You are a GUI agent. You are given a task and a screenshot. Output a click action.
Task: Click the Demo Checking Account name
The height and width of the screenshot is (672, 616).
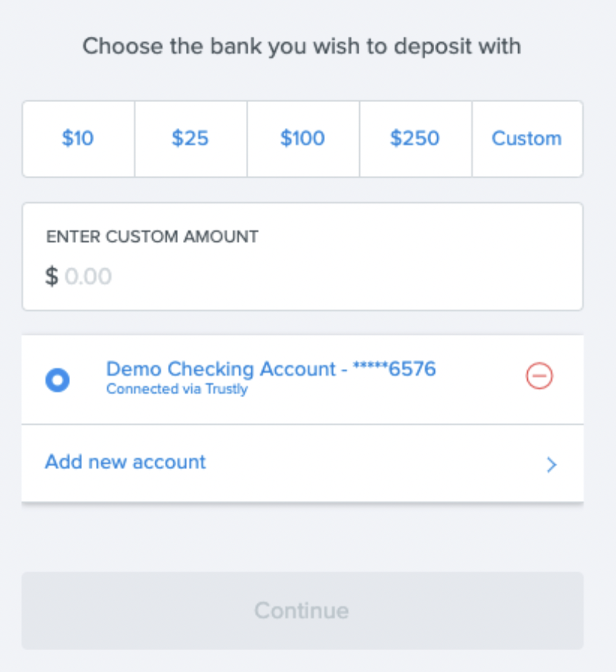point(271,369)
